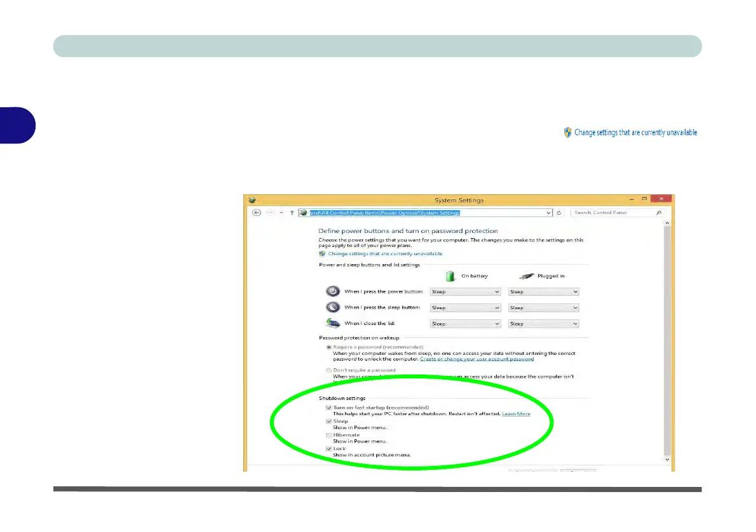
Task: Click the close the lid laptop icon
Action: click(333, 323)
